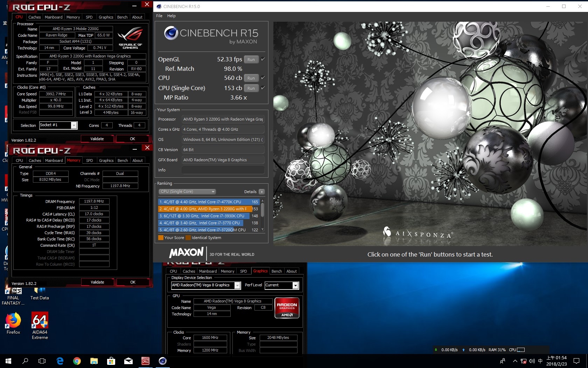588x368 pixels.
Task: Open the Action Center notification icon
Action: point(576,361)
